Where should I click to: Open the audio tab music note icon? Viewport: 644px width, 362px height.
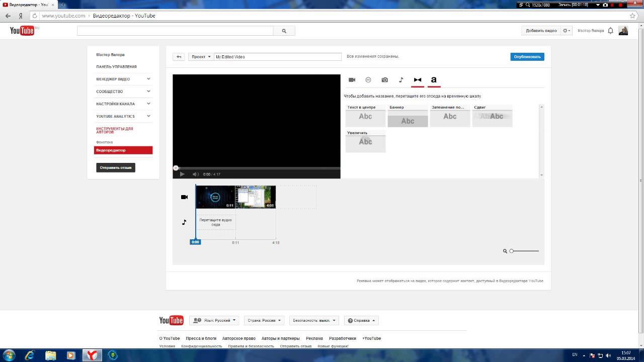pos(401,80)
